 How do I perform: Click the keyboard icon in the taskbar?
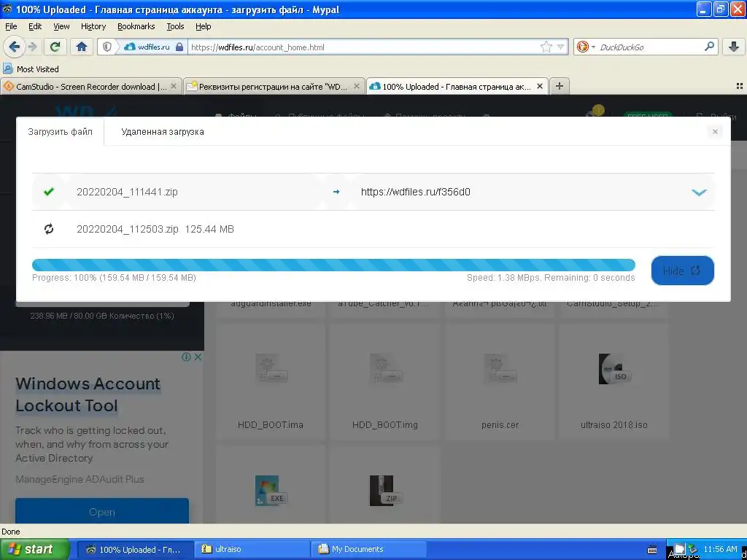click(652, 550)
